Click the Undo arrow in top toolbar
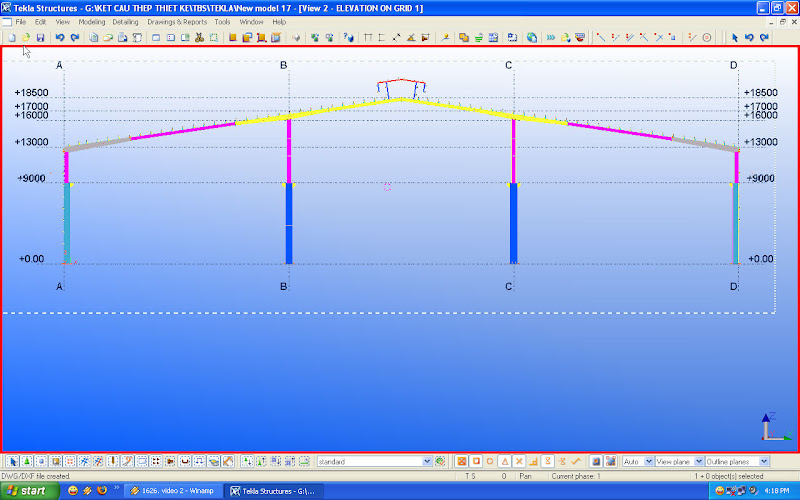 click(x=60, y=37)
